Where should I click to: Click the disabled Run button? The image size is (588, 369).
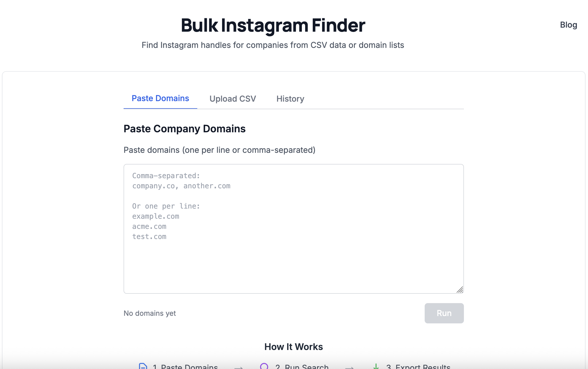pyautogui.click(x=444, y=313)
